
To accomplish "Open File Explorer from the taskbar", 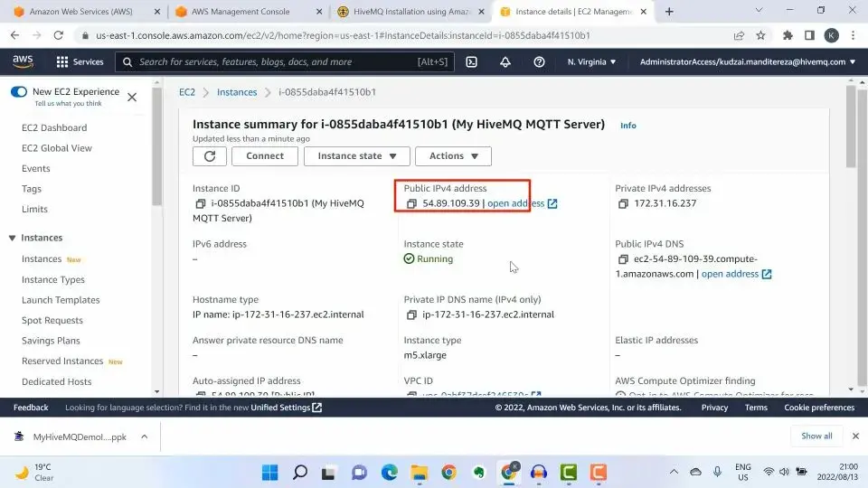I will coord(419,473).
